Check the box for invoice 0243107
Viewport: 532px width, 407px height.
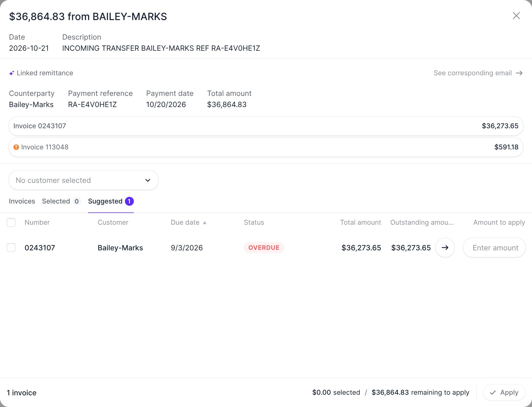coord(11,248)
